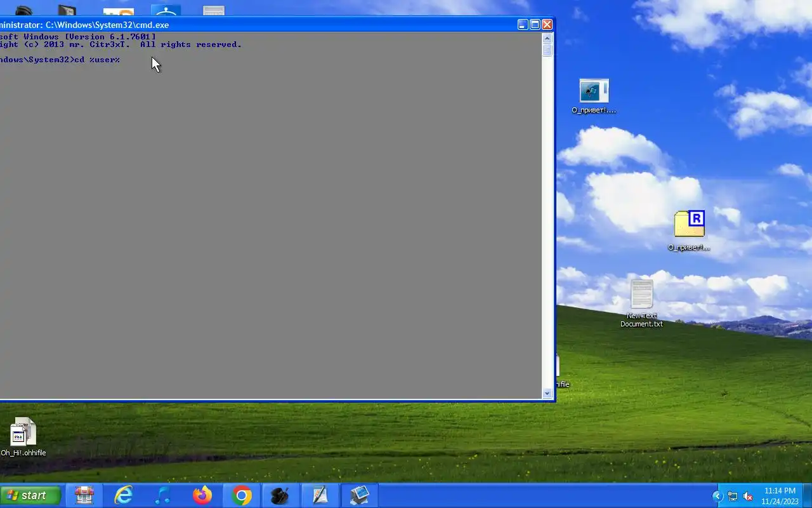The width and height of the screenshot is (812, 508).
Task: Click the muted volume tray icon
Action: coord(748,497)
